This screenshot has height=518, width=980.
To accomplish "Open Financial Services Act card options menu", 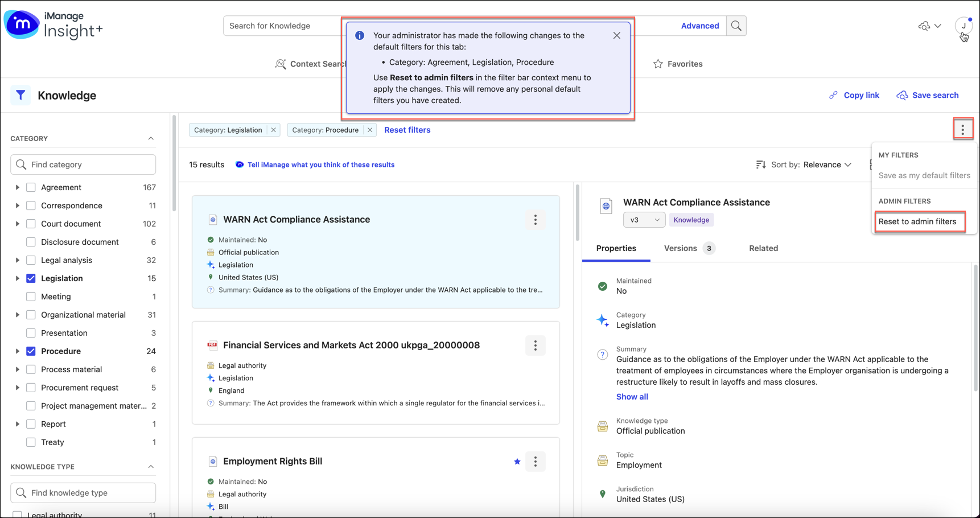I will coord(535,346).
